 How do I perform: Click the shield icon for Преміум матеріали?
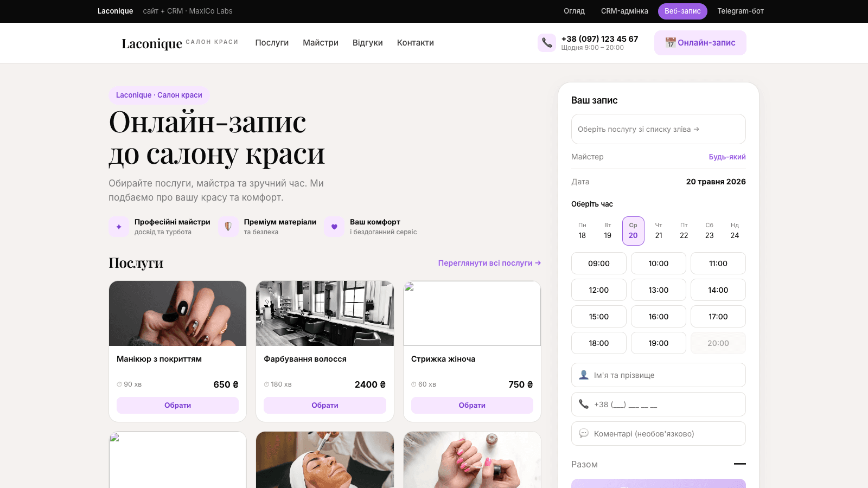click(x=228, y=227)
